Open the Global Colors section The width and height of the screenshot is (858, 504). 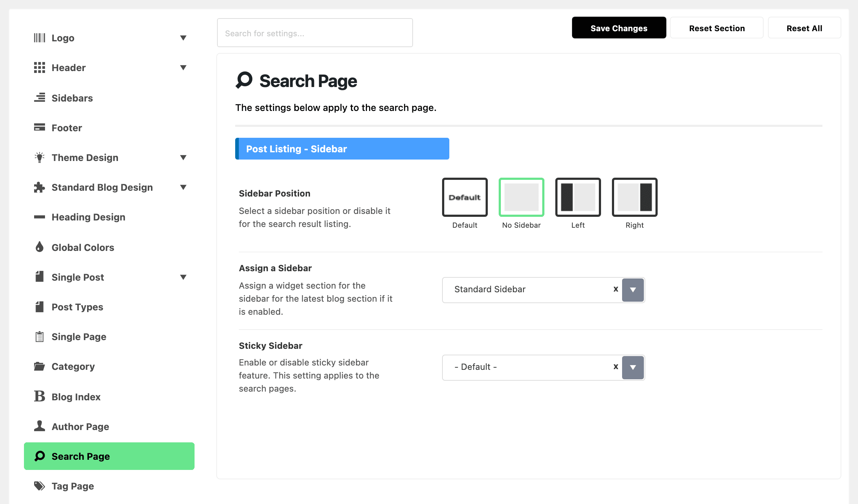tap(109, 247)
